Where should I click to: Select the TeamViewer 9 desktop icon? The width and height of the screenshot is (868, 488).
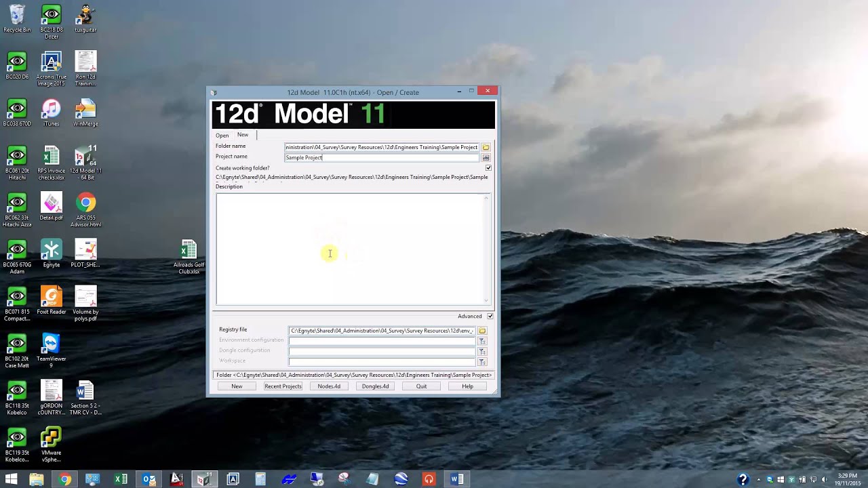[x=52, y=350]
